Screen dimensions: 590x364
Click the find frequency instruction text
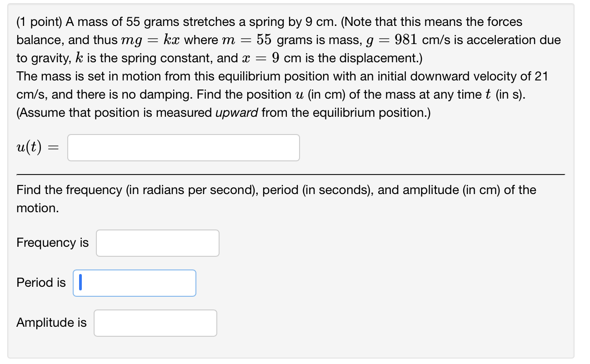click(273, 190)
